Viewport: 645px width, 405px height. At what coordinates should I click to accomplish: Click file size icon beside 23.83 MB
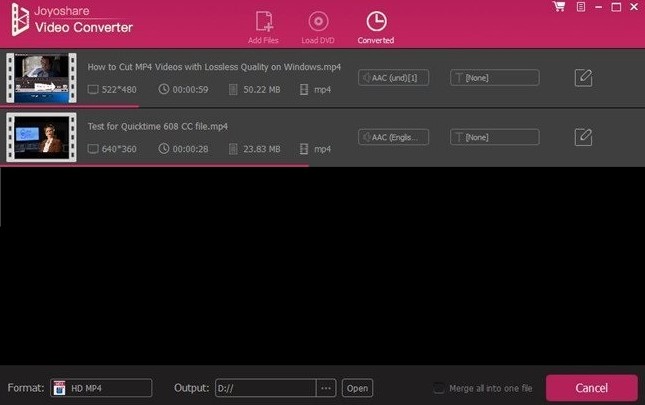(x=233, y=149)
